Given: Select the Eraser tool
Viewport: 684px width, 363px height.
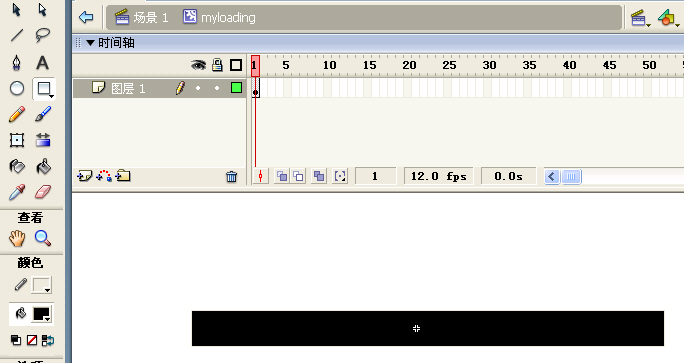Looking at the screenshot, I should click(43, 192).
